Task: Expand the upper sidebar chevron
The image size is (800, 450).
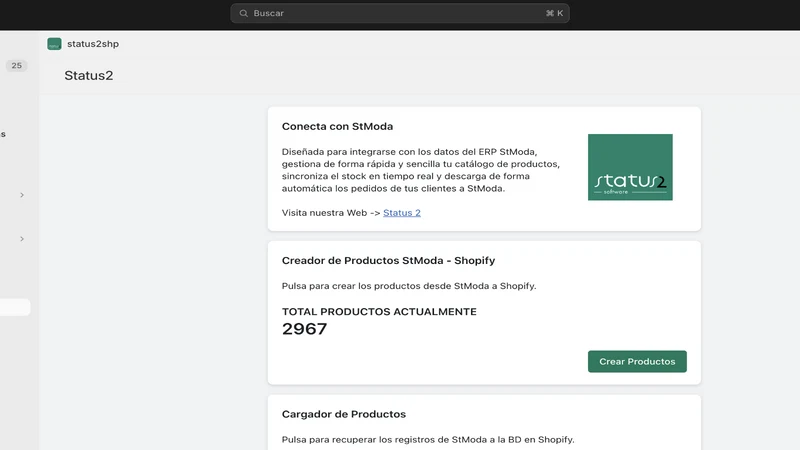Action: 22,195
